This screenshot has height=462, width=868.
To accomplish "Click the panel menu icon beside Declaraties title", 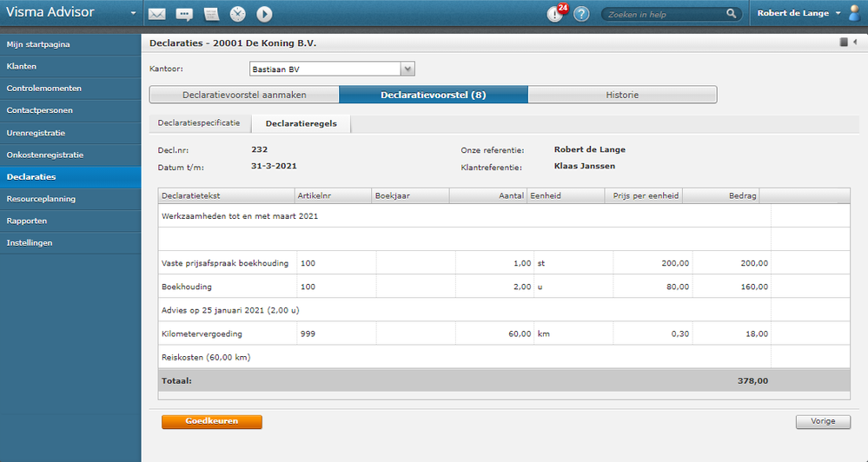I will click(844, 42).
